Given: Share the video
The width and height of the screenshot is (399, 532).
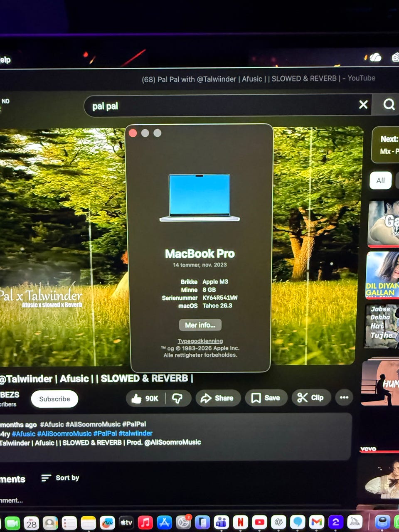Looking at the screenshot, I should [218, 398].
